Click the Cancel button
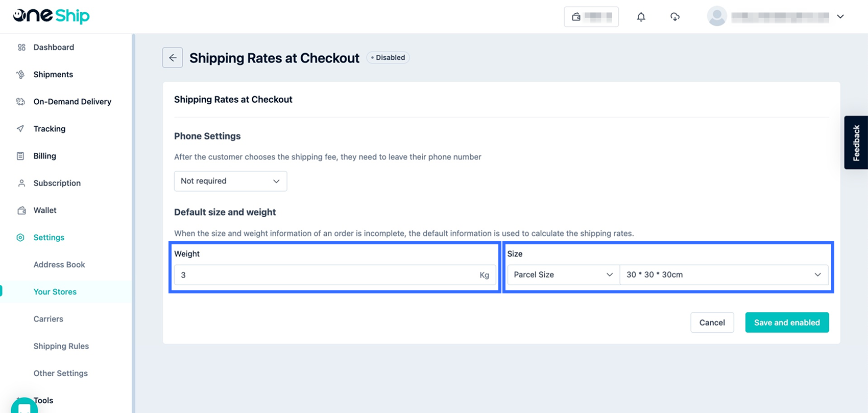 [x=712, y=323]
